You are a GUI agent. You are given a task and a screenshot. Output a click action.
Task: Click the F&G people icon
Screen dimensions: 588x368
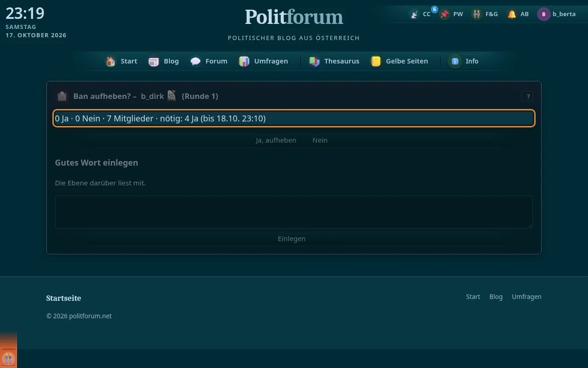coord(476,14)
